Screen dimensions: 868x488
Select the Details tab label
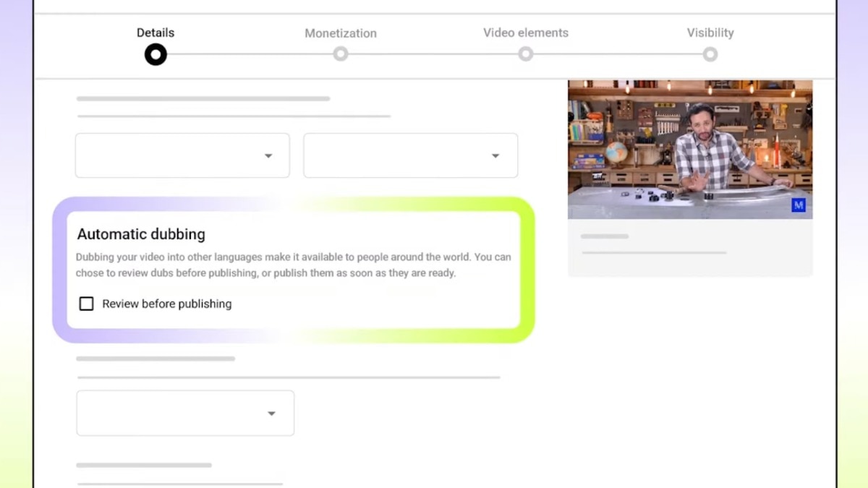tap(156, 33)
